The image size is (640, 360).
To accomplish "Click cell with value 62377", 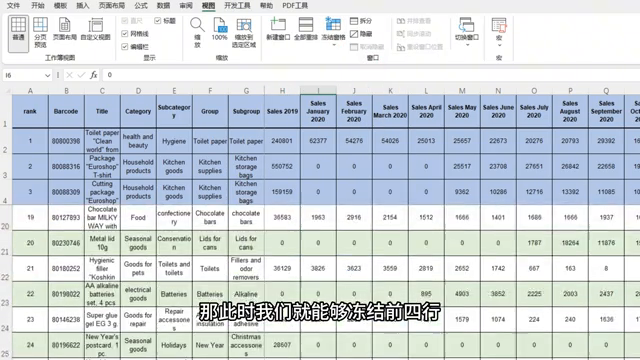I will [318, 141].
